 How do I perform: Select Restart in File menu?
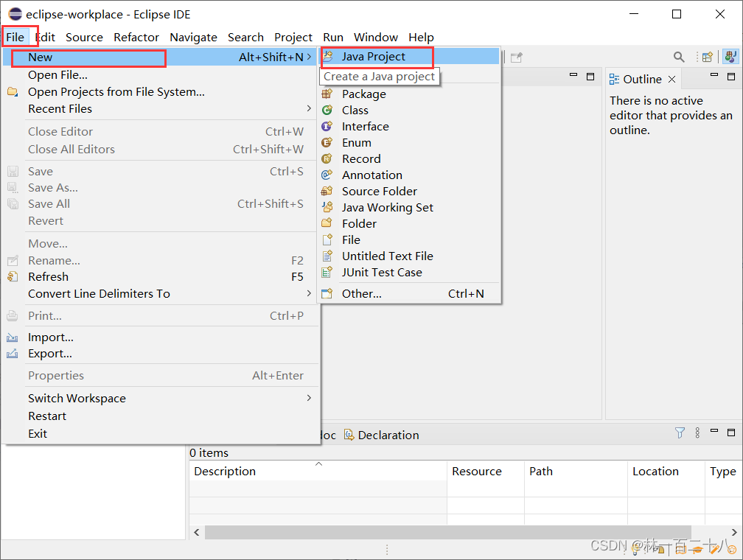[161, 416]
